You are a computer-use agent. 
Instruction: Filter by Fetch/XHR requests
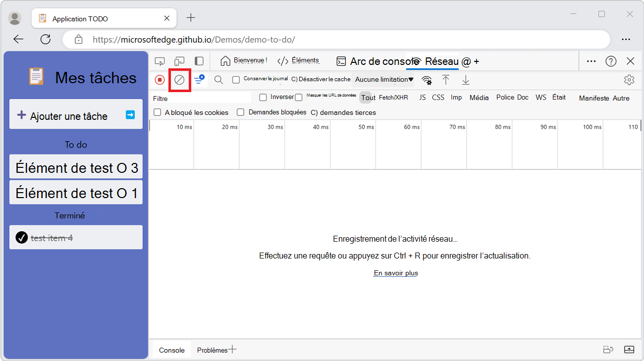tap(393, 98)
